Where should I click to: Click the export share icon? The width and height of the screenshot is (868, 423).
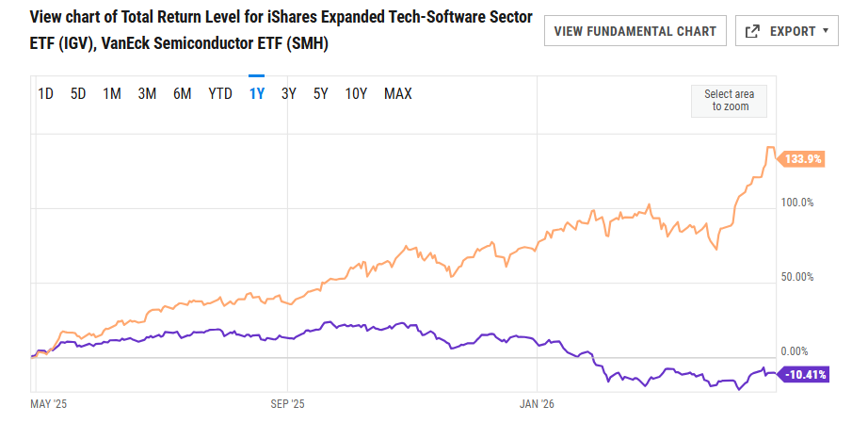[x=752, y=31]
